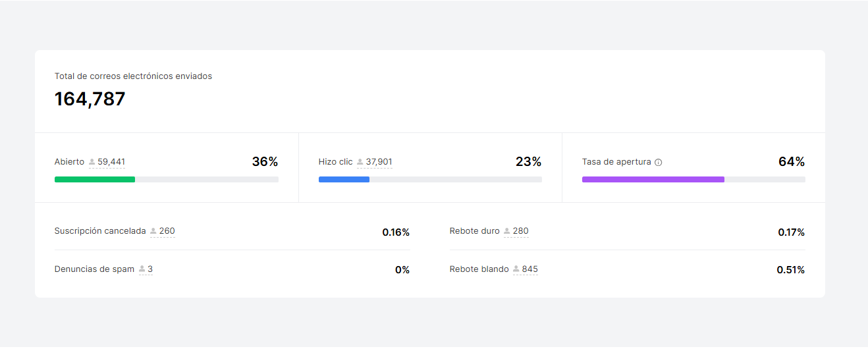This screenshot has height=349, width=868.
Task: Click the blue Hizo clic progress bar
Action: point(344,179)
